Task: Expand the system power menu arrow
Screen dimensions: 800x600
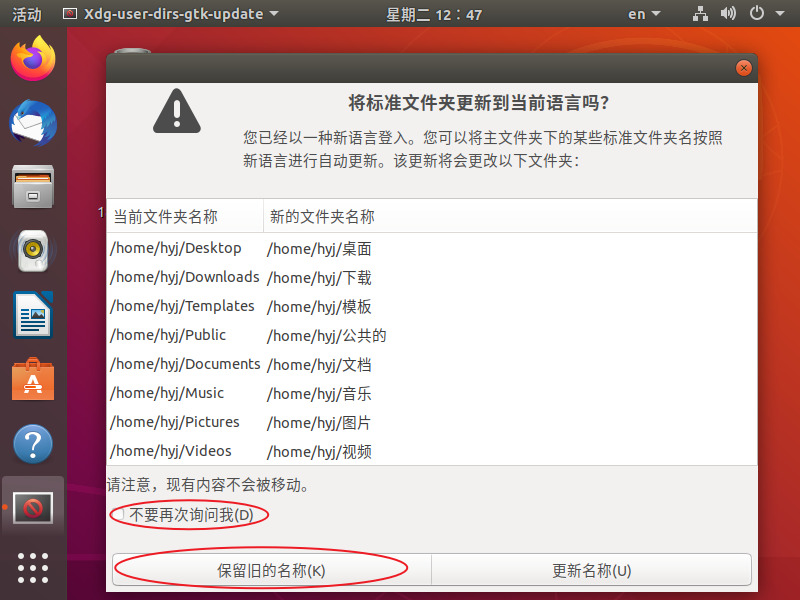Action: pyautogui.click(x=780, y=14)
